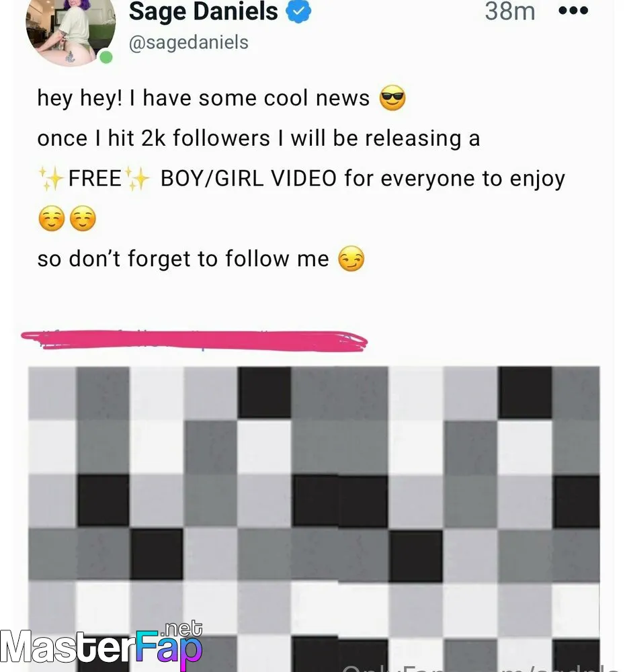627x672 pixels.
Task: Click the first relieved face emoji
Action: 52,218
